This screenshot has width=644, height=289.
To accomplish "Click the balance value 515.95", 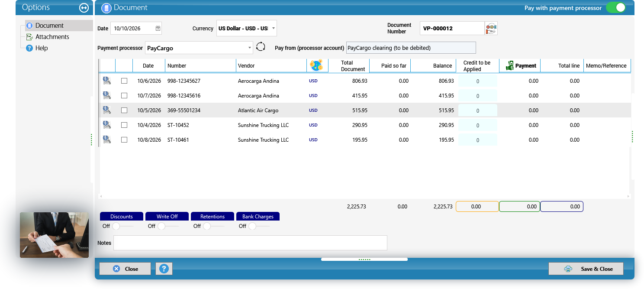I will [446, 110].
